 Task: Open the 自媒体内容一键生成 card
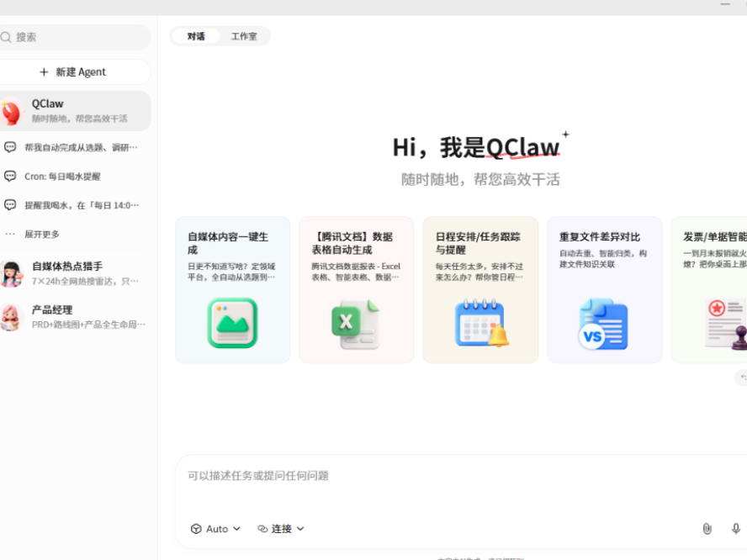(232, 290)
